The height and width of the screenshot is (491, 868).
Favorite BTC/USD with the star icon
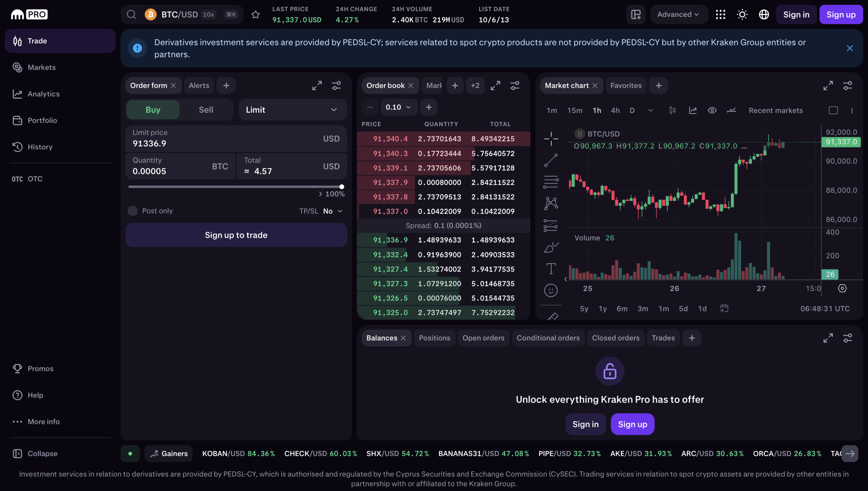click(x=256, y=15)
